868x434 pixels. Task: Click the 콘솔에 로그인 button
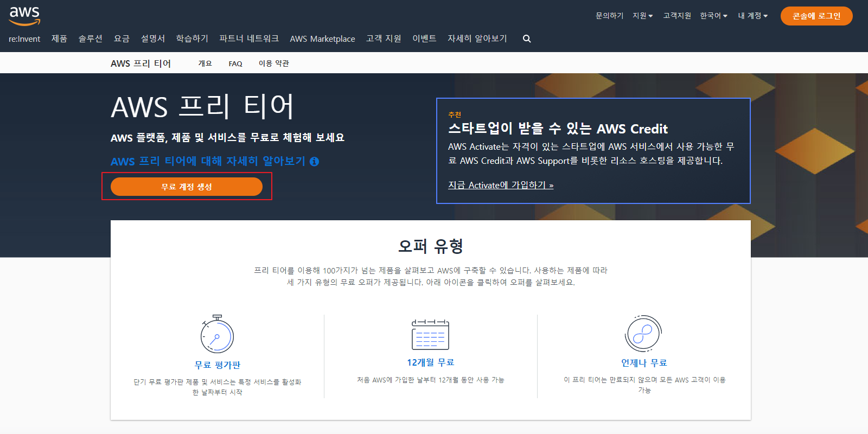[816, 16]
